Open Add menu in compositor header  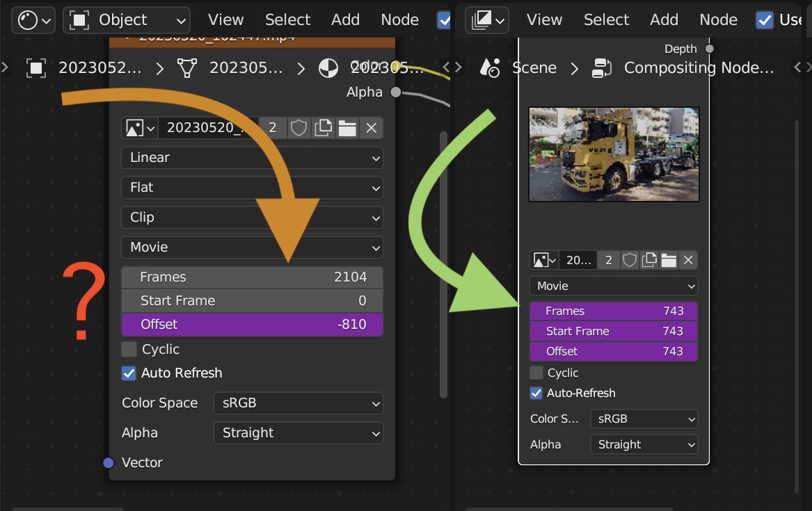(664, 19)
